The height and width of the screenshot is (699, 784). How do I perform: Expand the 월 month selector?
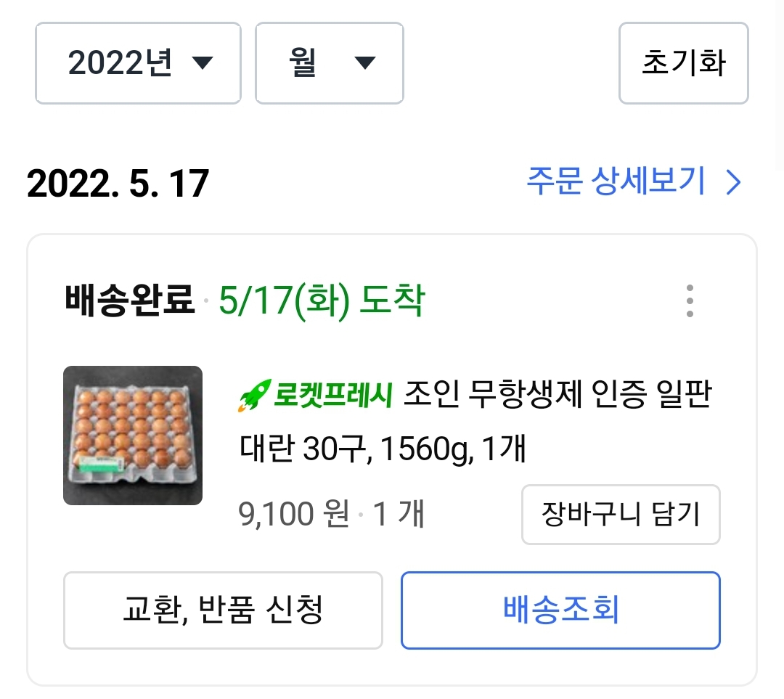(x=329, y=63)
